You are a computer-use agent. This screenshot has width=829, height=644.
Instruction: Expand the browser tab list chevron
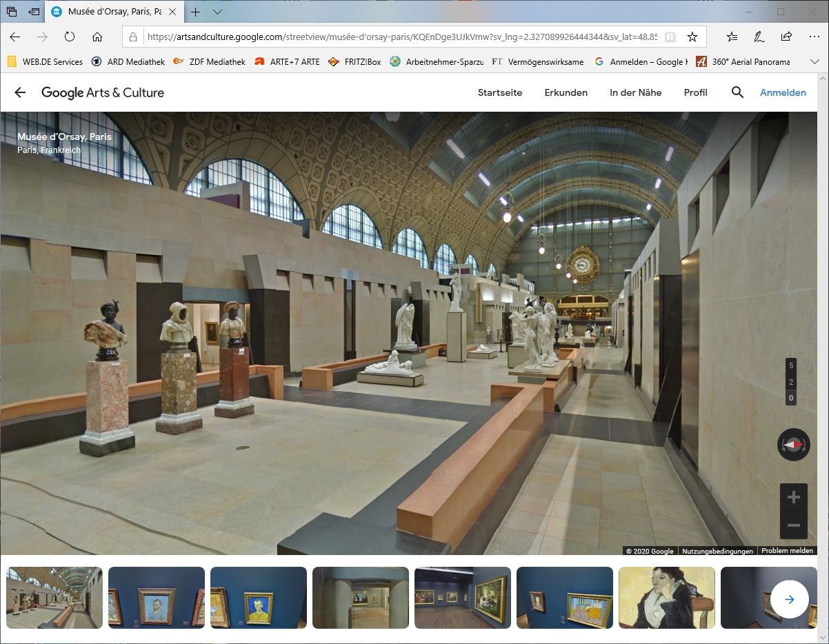tap(217, 12)
